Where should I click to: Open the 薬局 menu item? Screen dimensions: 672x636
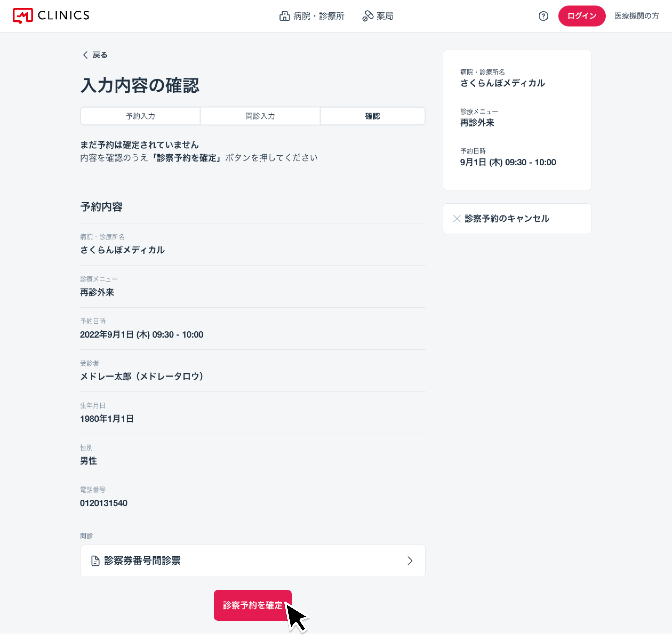tap(378, 16)
